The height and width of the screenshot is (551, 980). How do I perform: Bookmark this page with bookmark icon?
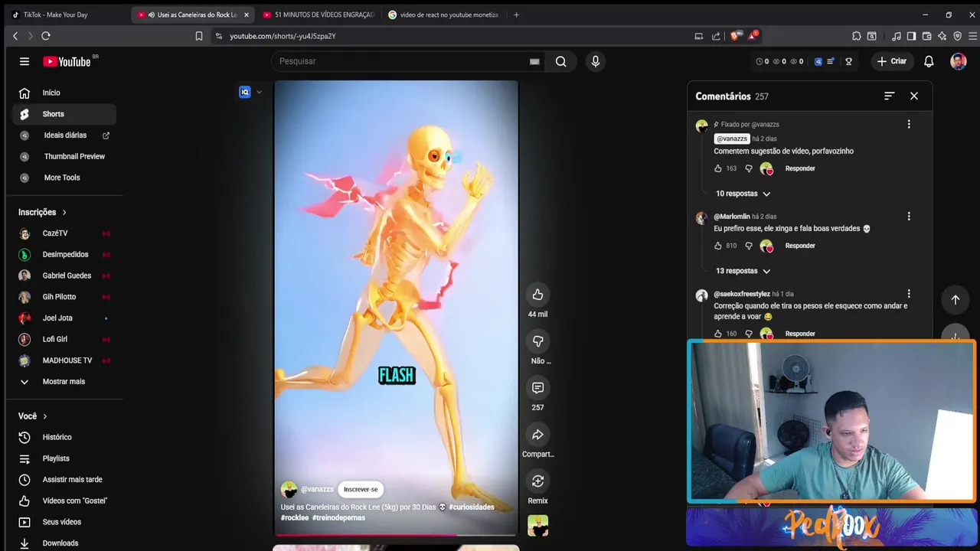pyautogui.click(x=199, y=36)
